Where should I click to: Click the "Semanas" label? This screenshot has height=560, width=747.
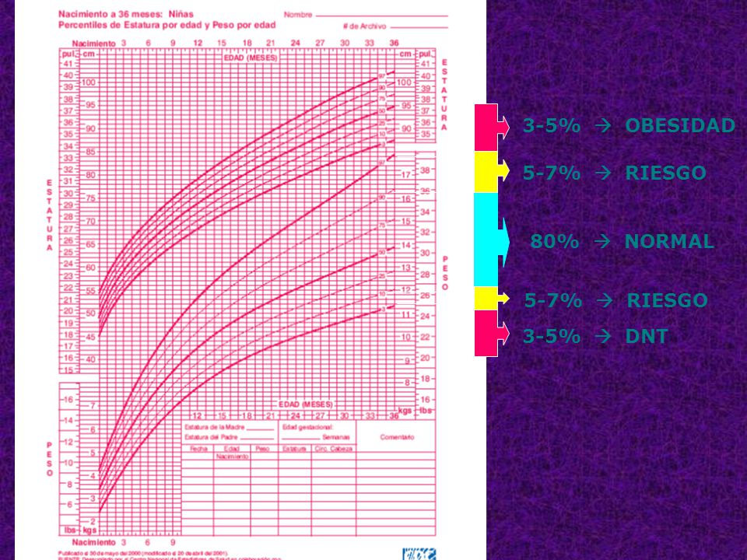pos(336,437)
